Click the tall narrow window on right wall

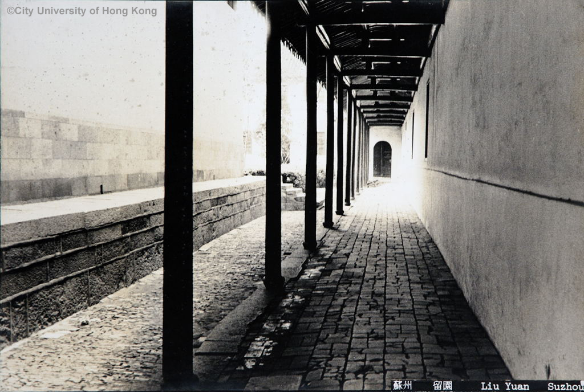coord(427,120)
